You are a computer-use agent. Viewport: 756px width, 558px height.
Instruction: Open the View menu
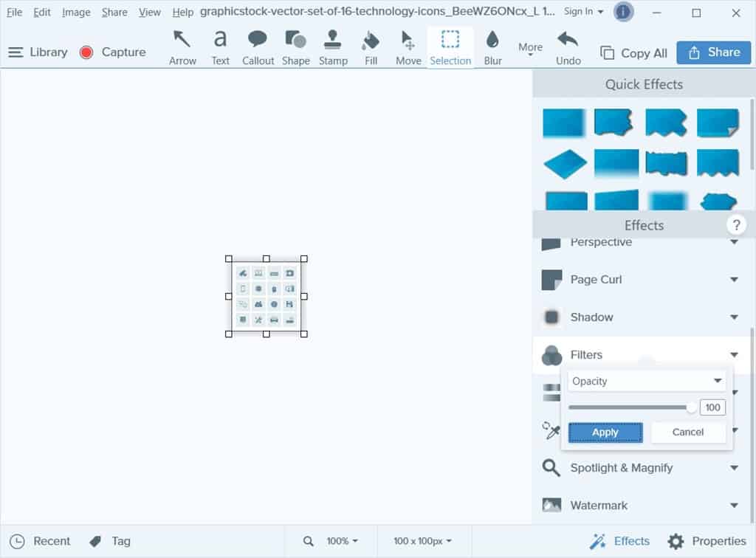point(149,12)
